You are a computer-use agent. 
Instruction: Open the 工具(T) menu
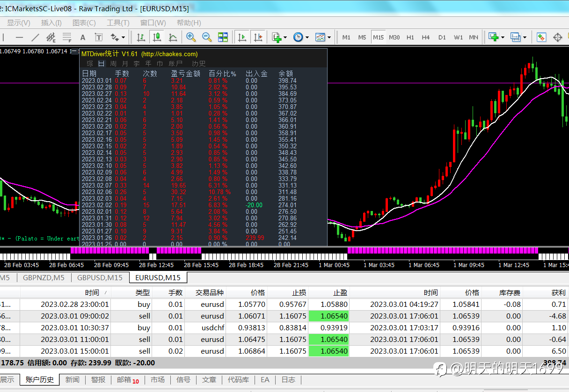point(118,22)
